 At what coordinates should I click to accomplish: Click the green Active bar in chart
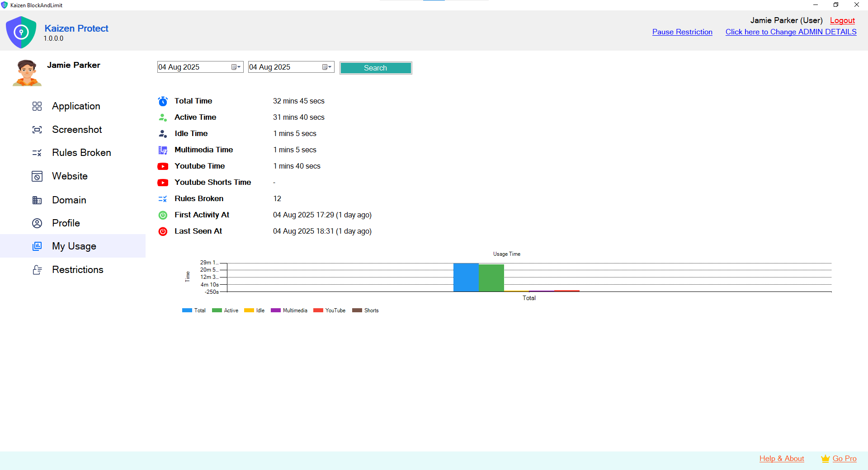coord(491,278)
